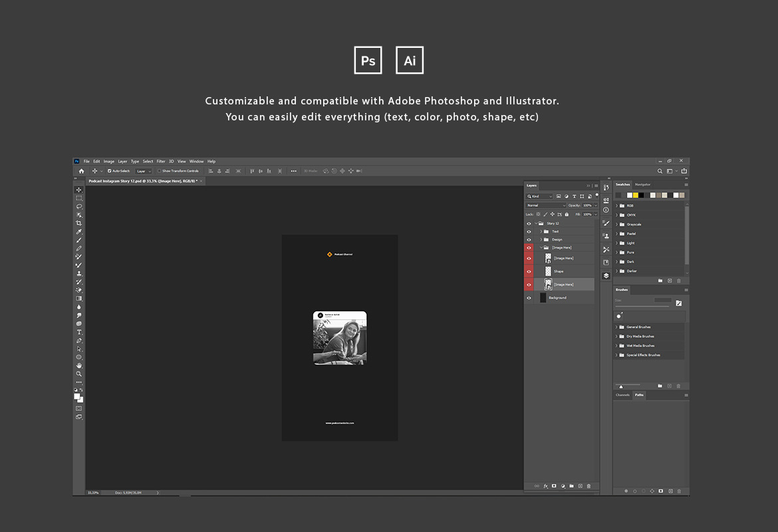This screenshot has width=778, height=532.
Task: Create new adjustment layer from Layers footer
Action: (563, 486)
